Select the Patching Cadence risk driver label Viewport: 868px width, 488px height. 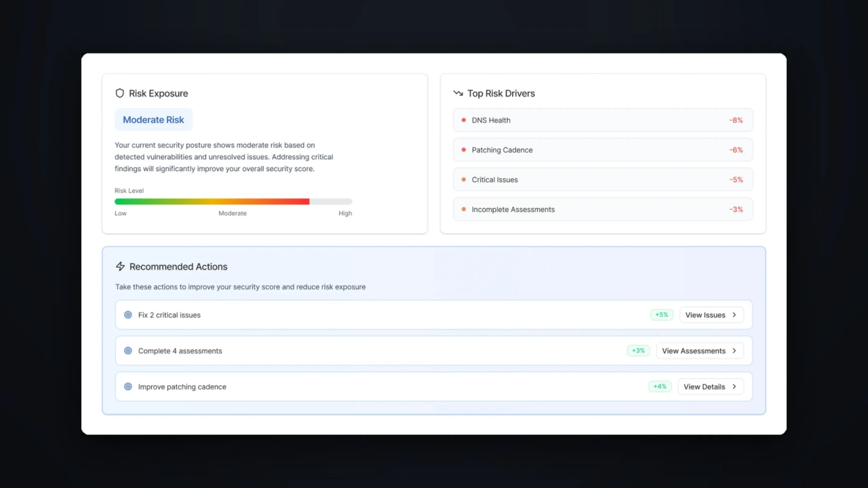tap(502, 150)
